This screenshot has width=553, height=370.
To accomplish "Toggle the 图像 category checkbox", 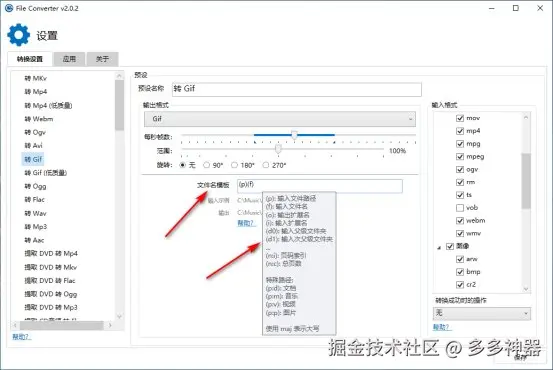I will coord(450,246).
